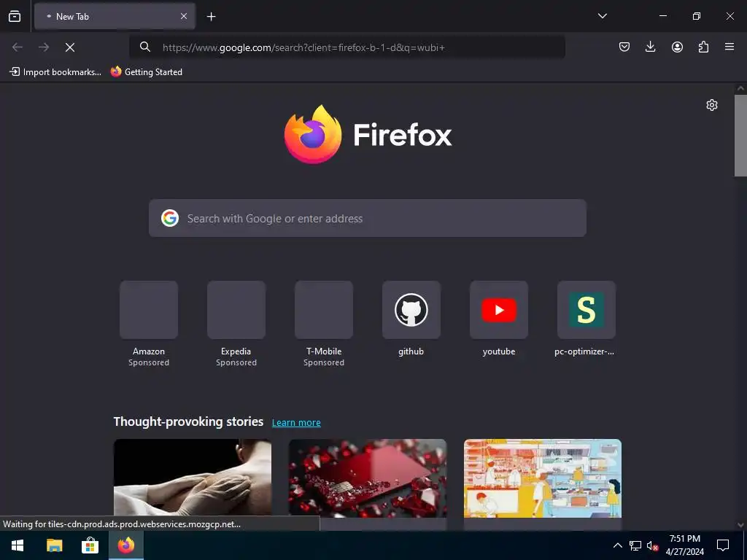Open the taskbar clock and date
Screen dimensions: 747x560
coord(684,545)
